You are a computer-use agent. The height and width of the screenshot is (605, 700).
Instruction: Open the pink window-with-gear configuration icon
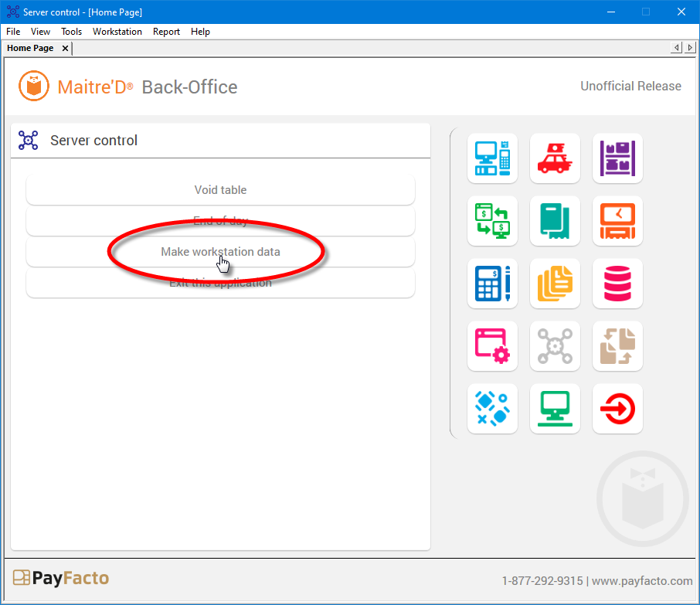pyautogui.click(x=492, y=345)
